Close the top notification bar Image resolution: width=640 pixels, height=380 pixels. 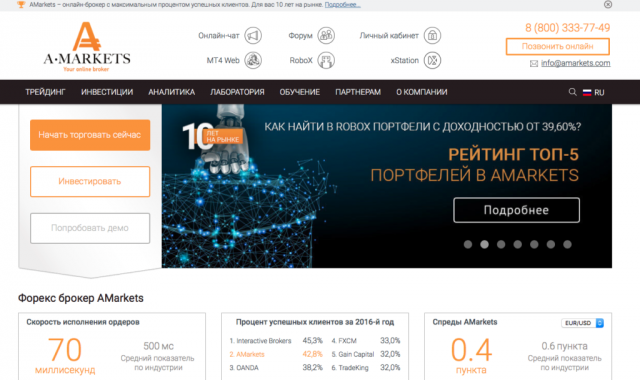point(608,4)
